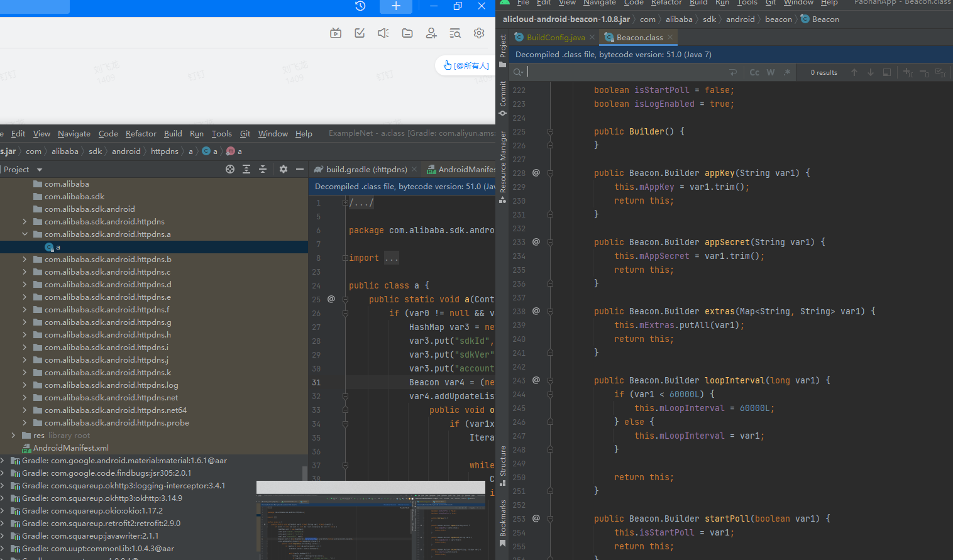
Task: Click add selection for next occurrence icon
Action: [908, 72]
